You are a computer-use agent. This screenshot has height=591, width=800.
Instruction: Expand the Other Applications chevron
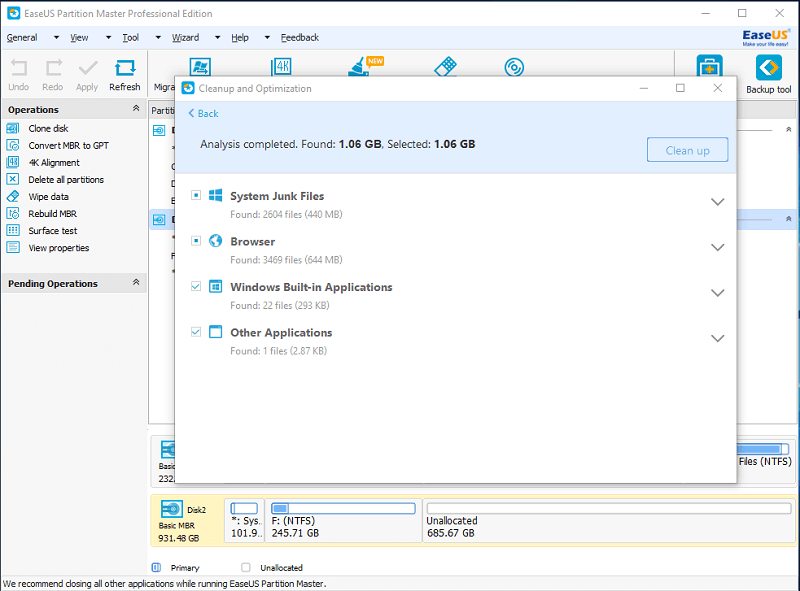click(x=717, y=338)
